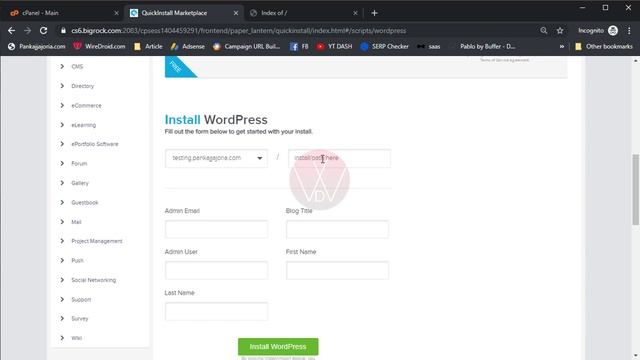This screenshot has width=640, height=360.
Task: Open the saas bookmark
Action: tap(429, 47)
